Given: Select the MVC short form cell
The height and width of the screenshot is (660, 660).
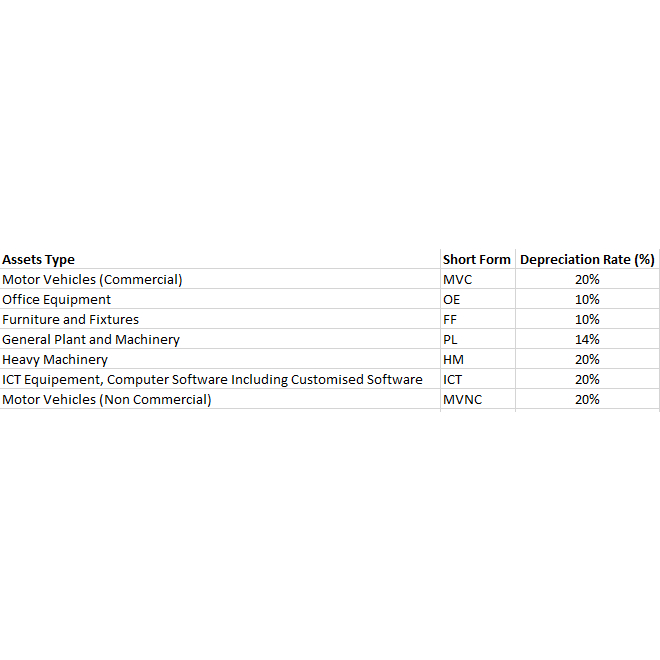Looking at the screenshot, I should click(457, 280).
